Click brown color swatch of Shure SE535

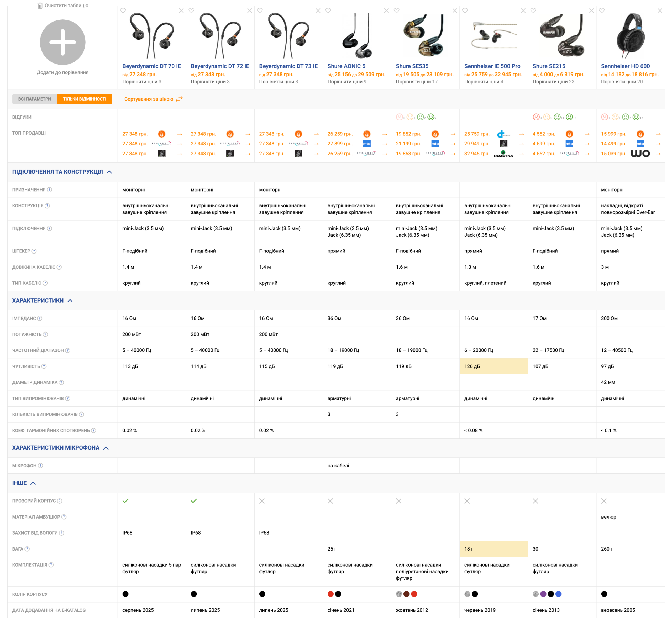point(406,594)
